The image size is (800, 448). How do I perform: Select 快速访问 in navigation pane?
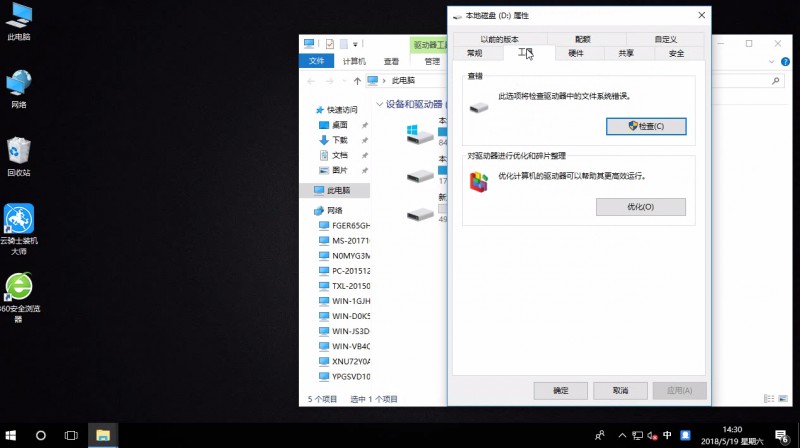337,110
